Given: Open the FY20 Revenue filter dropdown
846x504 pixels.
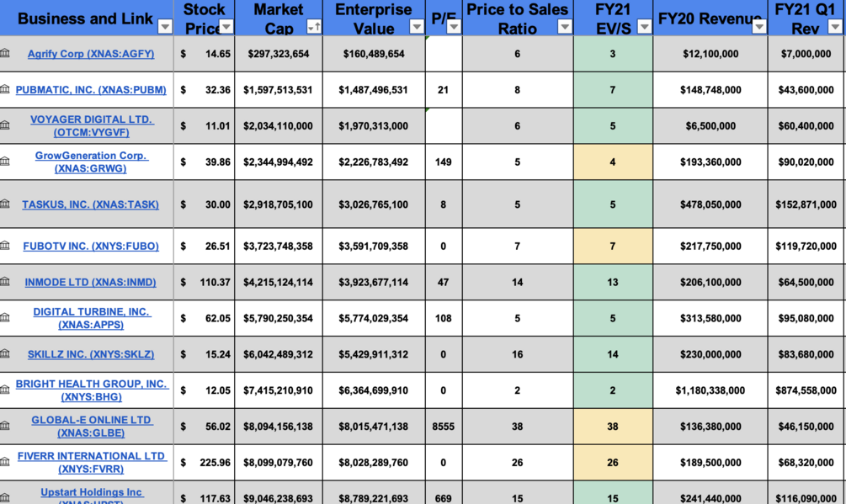Looking at the screenshot, I should [759, 26].
